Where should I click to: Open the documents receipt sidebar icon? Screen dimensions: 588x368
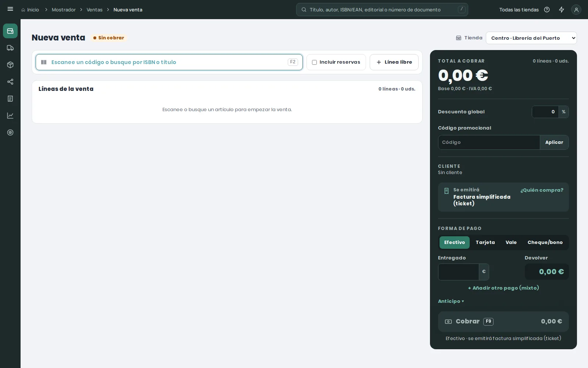coord(10,99)
